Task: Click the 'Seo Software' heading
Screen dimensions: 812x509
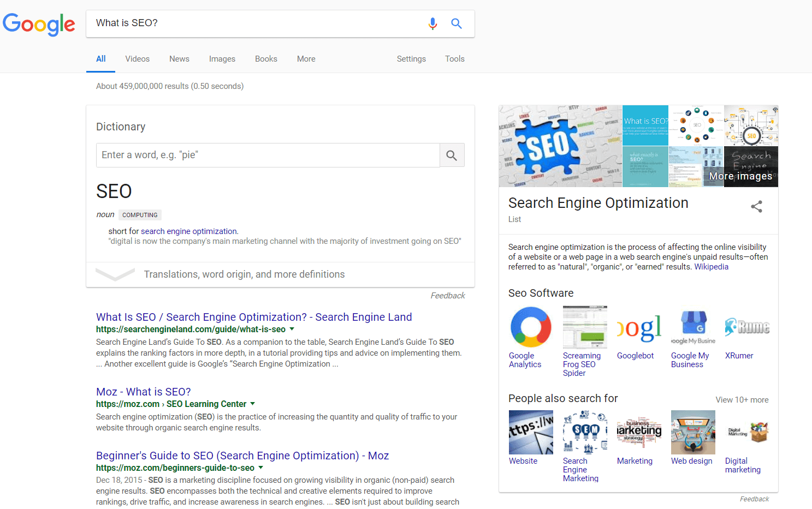Action: [x=541, y=293]
